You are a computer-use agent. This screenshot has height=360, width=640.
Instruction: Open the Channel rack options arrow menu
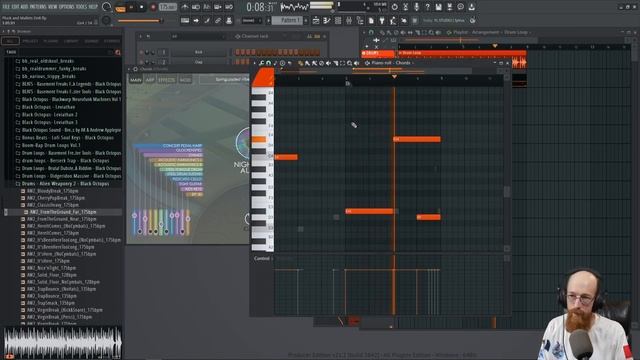click(x=140, y=36)
